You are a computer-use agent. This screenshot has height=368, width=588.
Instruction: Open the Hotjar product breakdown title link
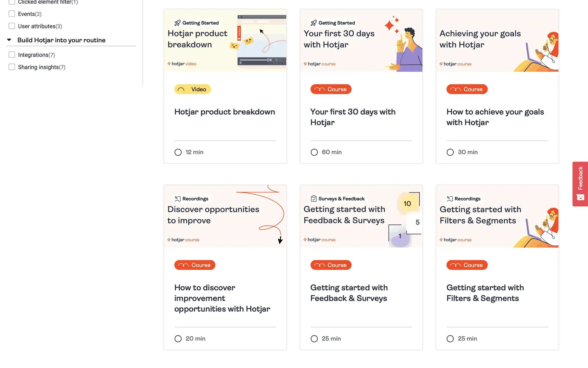pos(224,112)
